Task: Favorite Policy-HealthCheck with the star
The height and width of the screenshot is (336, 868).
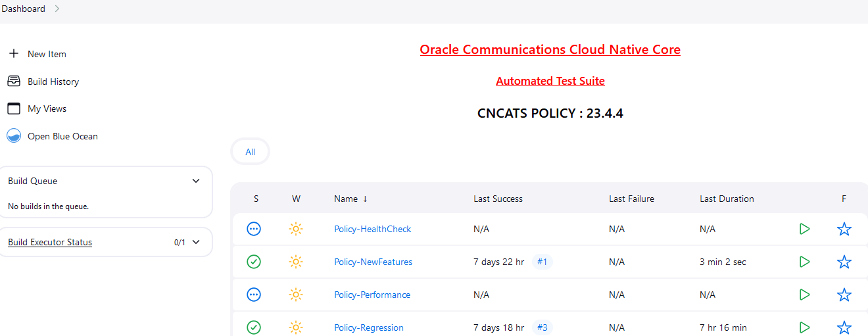Action: click(x=844, y=229)
